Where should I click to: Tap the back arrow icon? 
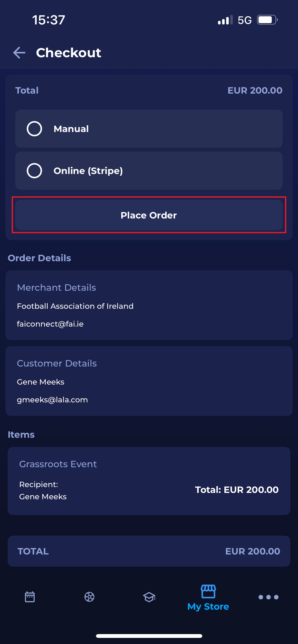pos(19,53)
